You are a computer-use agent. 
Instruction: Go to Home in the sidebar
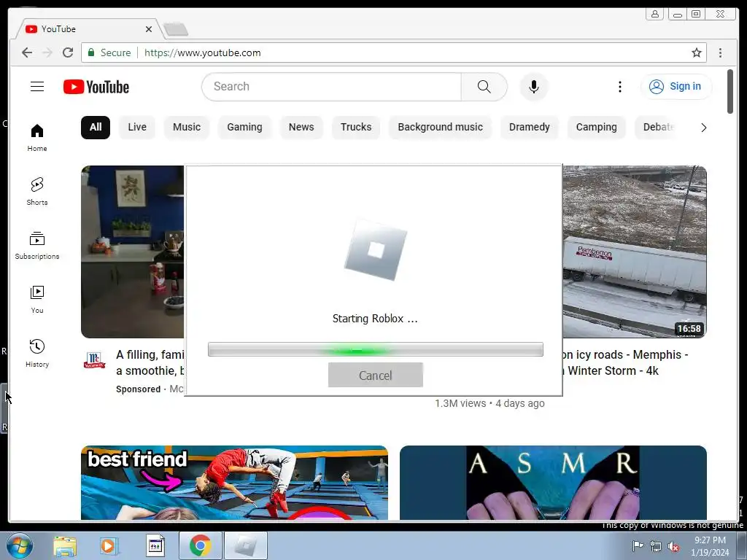tap(37, 138)
